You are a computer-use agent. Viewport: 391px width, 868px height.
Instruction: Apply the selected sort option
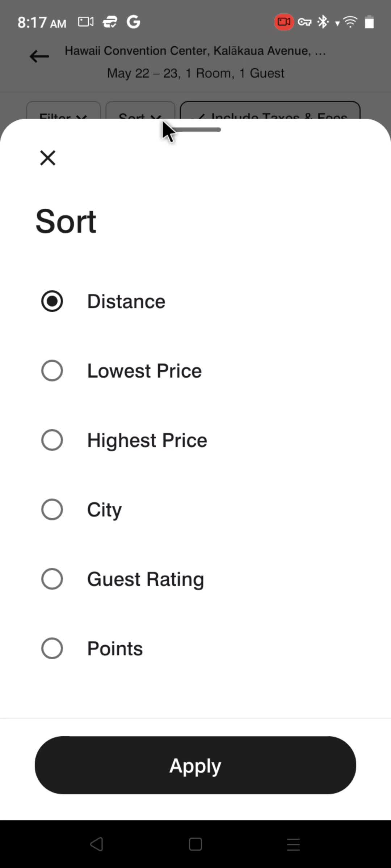pos(195,765)
